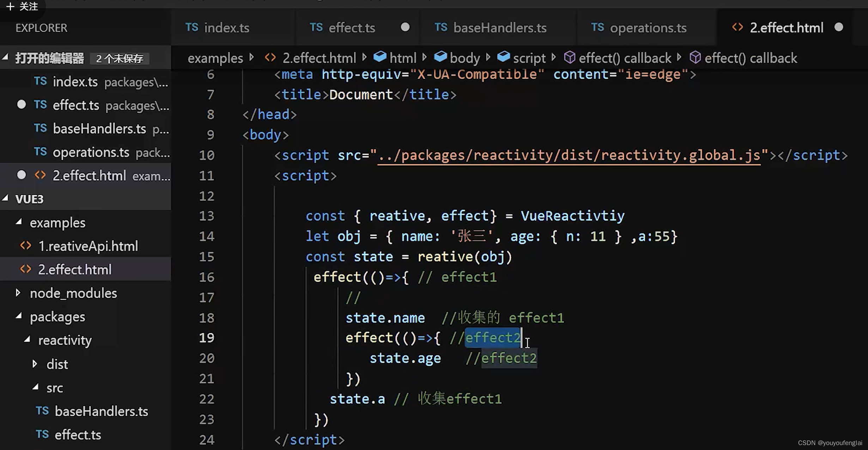The width and height of the screenshot is (868, 450).
Task: Click unsaved dot beside effect.ts in open editors
Action: (x=22, y=104)
